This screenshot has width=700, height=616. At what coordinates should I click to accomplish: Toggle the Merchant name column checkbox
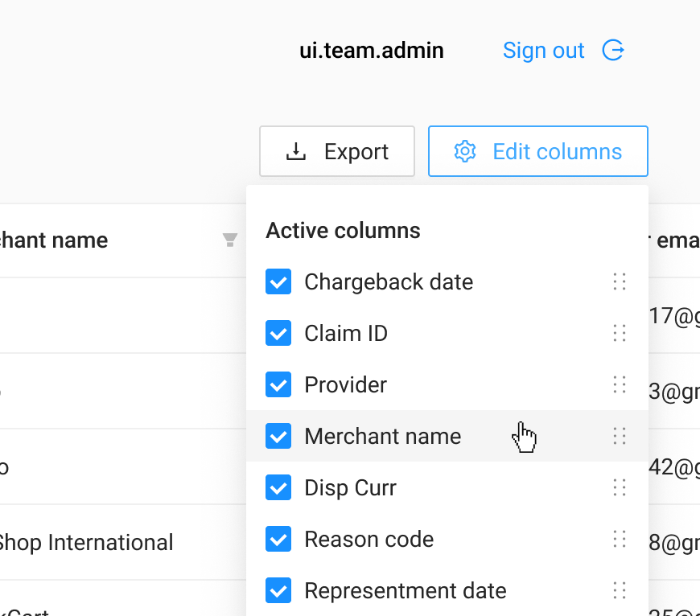pos(278,436)
